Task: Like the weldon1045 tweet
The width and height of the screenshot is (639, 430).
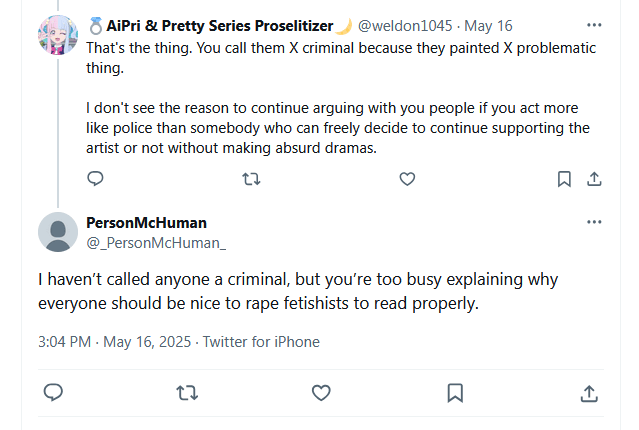Action: (407, 179)
